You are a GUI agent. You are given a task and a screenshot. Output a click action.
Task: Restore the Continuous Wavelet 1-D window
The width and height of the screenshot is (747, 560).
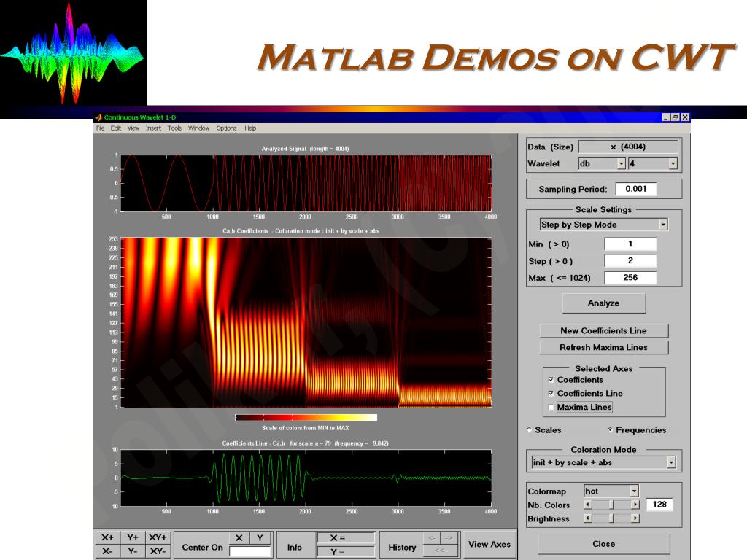tap(675, 117)
